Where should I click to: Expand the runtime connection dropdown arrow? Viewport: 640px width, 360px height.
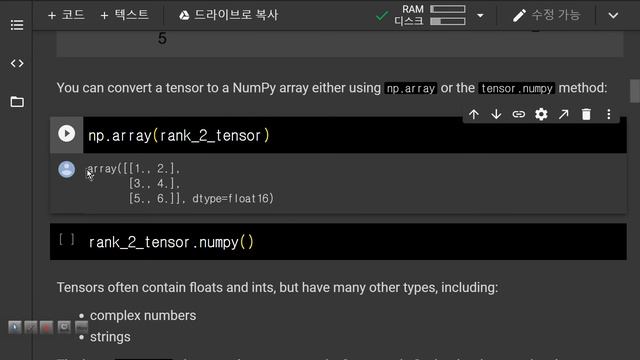(480, 16)
